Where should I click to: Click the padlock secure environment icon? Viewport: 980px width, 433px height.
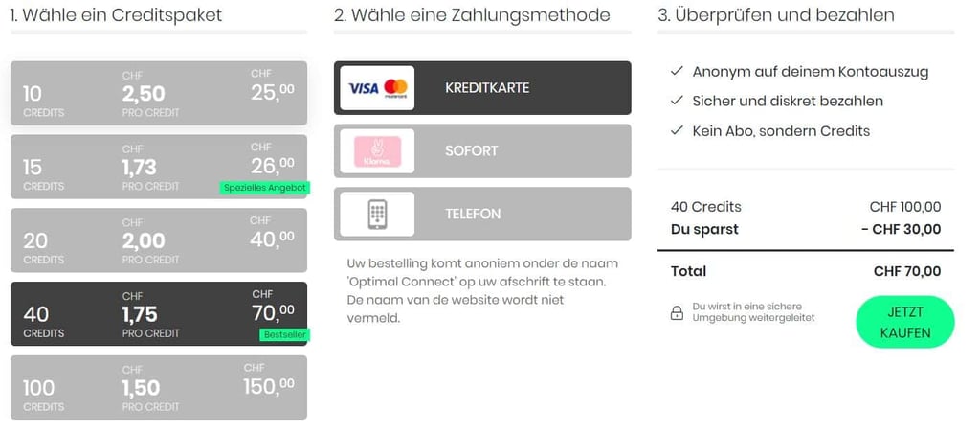pyautogui.click(x=677, y=313)
